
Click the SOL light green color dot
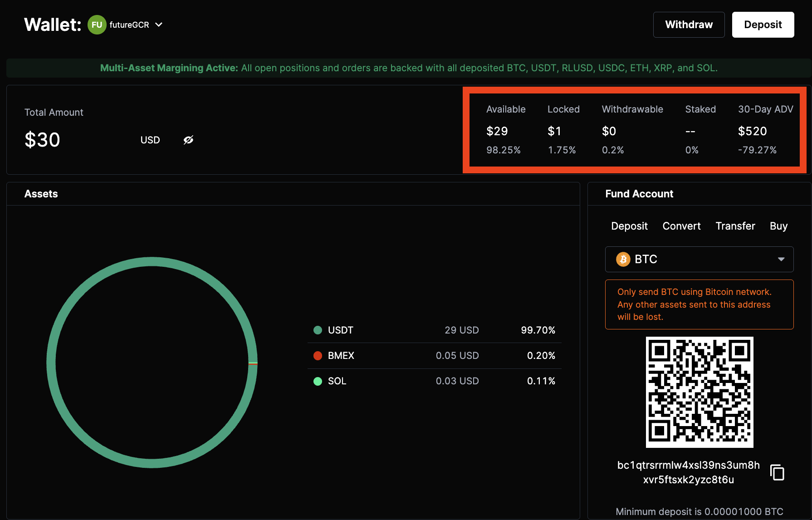coord(318,381)
